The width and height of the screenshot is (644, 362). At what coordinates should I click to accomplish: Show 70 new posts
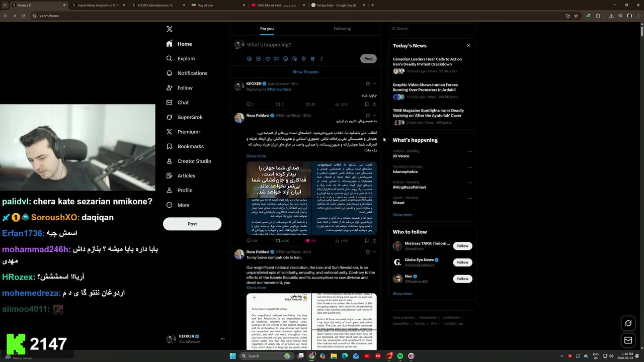pos(305,72)
